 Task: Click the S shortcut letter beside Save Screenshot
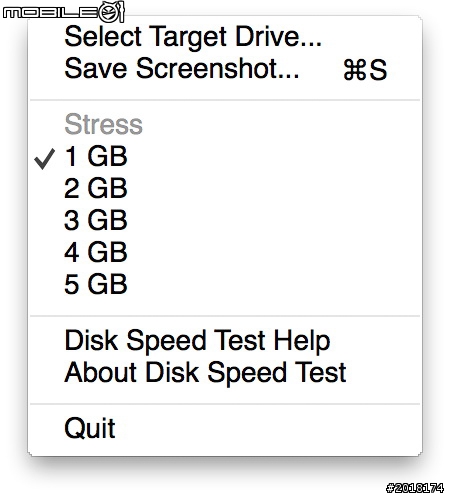pyautogui.click(x=378, y=70)
